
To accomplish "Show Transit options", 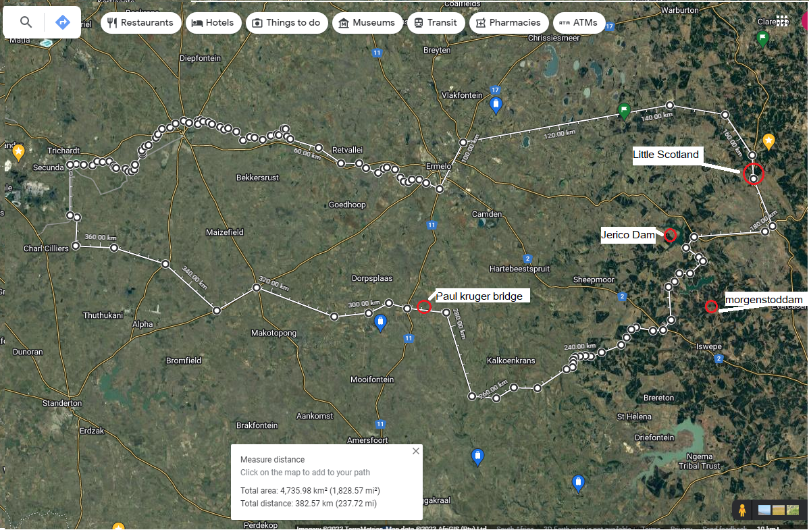I will coord(436,23).
